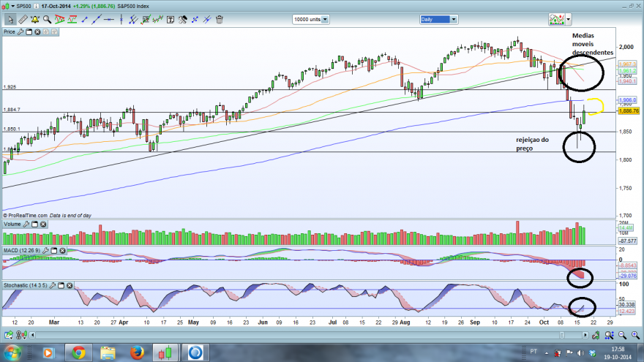Open the SP500 chart type dropdown arrow
The image size is (644, 362).
tap(13, 6)
